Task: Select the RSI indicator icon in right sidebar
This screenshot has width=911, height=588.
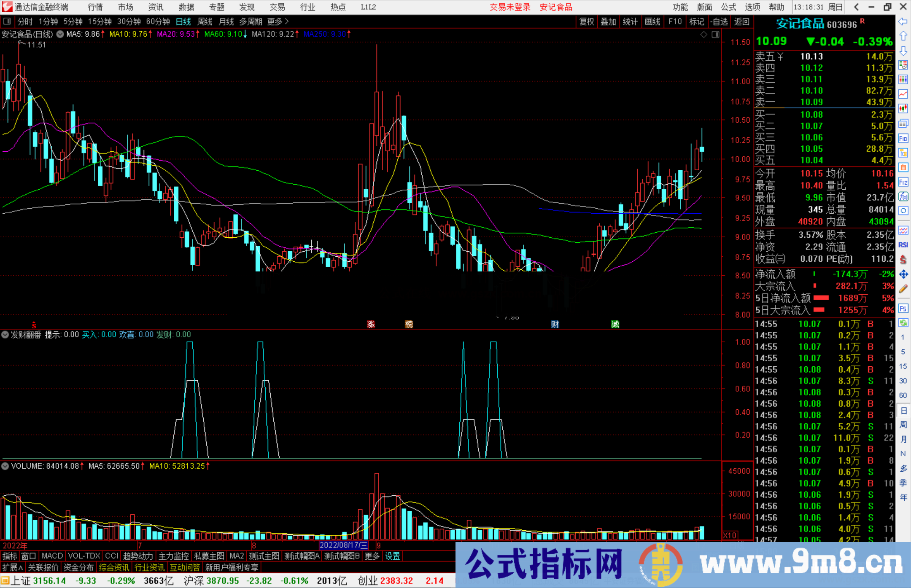Action: pyautogui.click(x=903, y=245)
